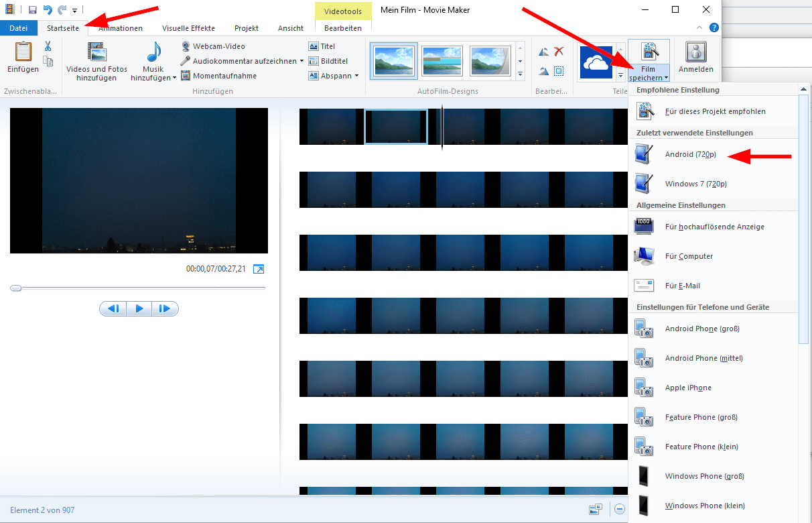
Task: Expand the Abspann dropdown arrow
Action: point(357,76)
